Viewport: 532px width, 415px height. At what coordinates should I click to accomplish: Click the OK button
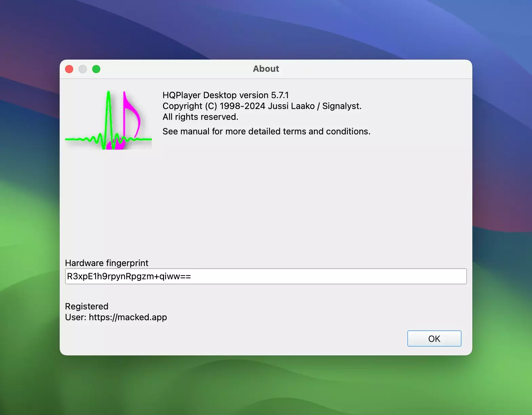[x=434, y=338]
